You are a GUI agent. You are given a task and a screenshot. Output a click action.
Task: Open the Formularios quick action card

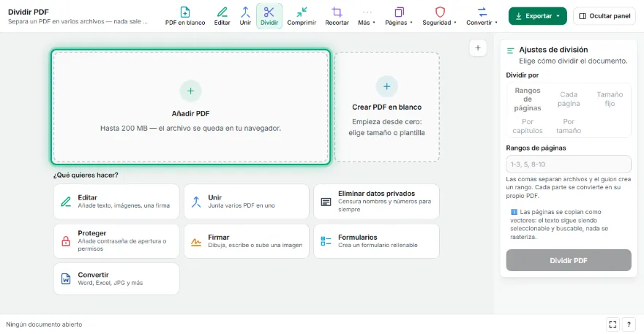tap(377, 241)
